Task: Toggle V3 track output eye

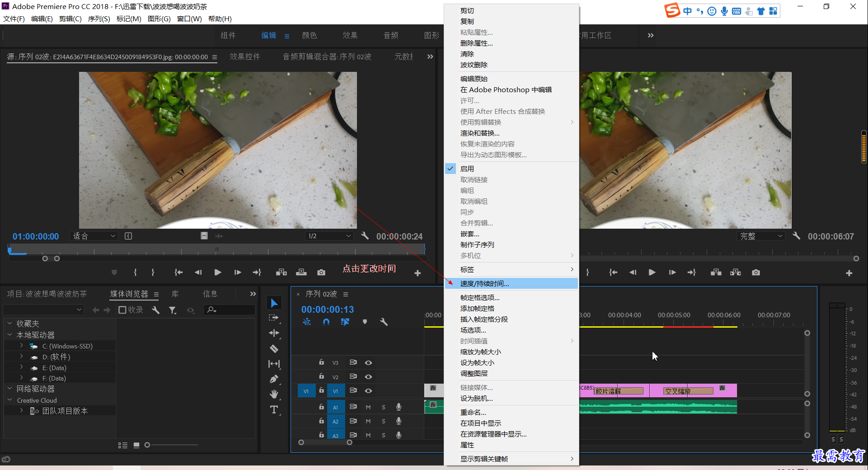Action: point(369,362)
